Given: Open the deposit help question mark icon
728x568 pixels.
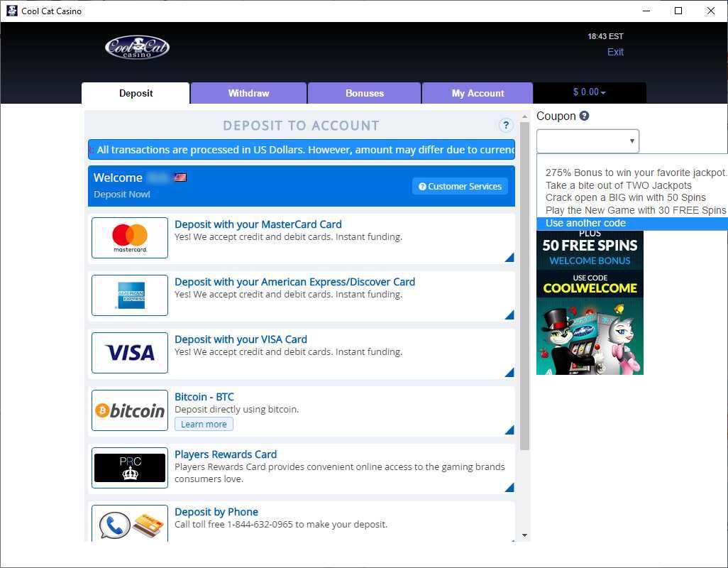Looking at the screenshot, I should pos(506,125).
